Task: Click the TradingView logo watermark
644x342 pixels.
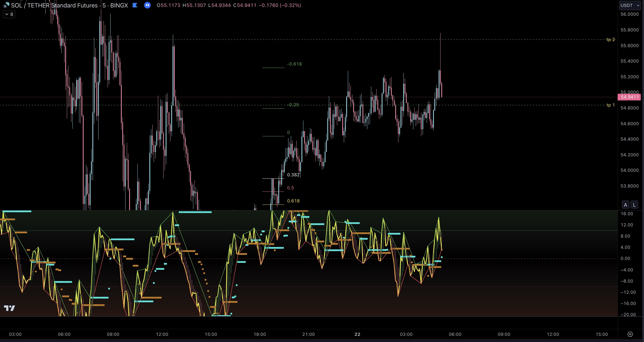Action: pyautogui.click(x=10, y=308)
